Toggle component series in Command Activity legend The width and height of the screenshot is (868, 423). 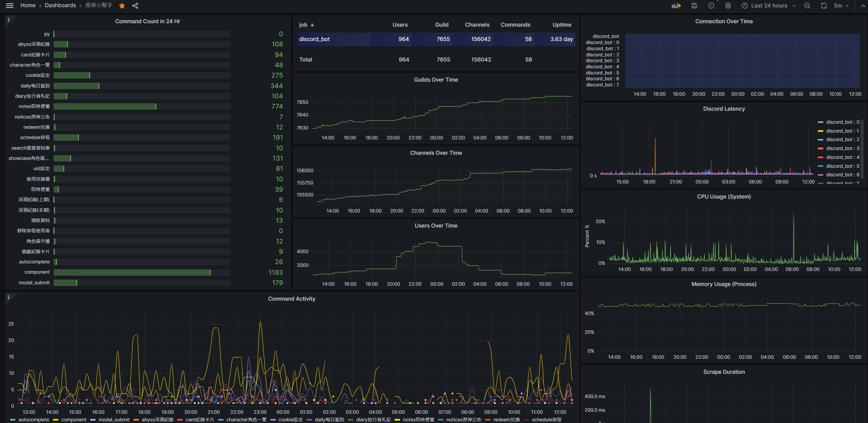(x=73, y=420)
